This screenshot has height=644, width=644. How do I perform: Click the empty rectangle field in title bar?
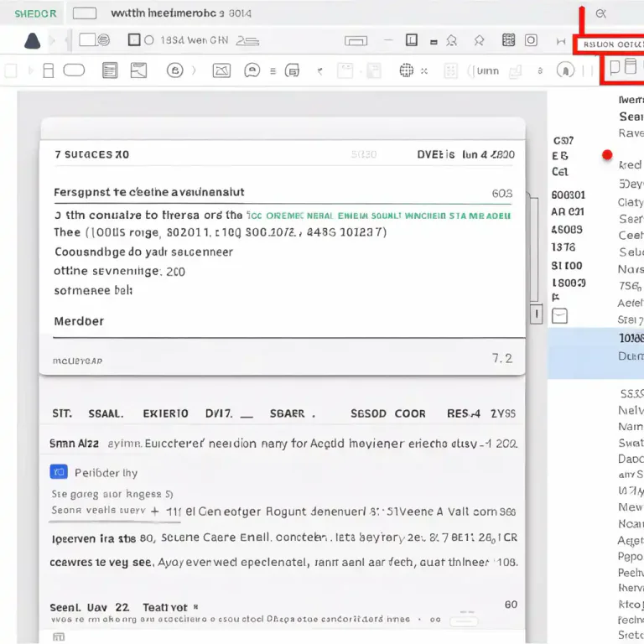point(85,13)
